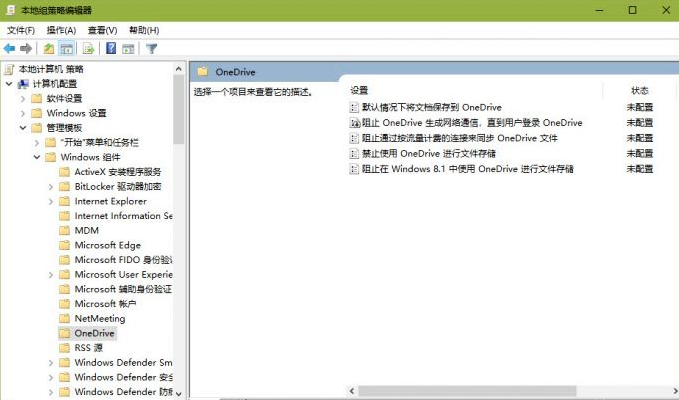
Task: Click the Back arrow toolbar icon
Action: click(9, 48)
